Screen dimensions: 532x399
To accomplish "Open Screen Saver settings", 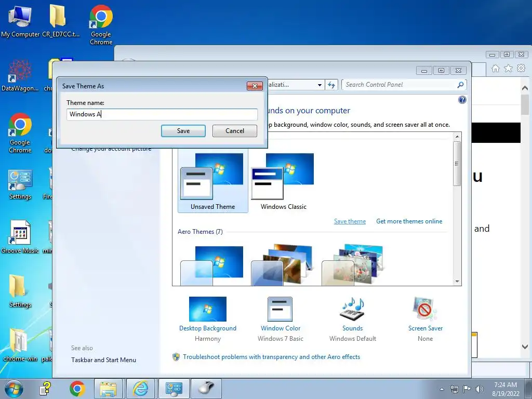I will pos(425,320).
